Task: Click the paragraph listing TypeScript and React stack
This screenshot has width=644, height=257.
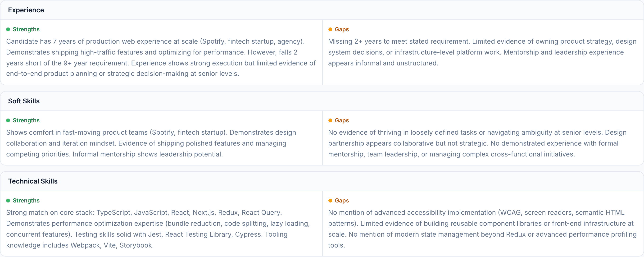Action: pos(158,229)
